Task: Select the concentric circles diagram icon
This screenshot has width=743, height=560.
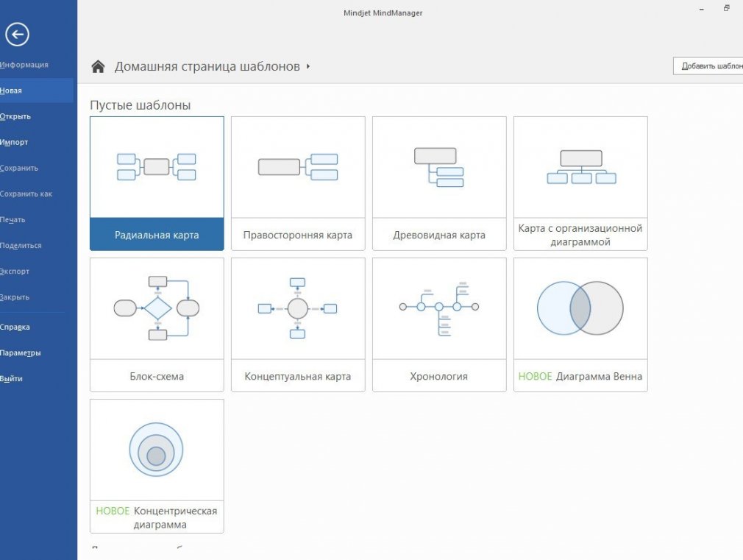Action: point(157,450)
